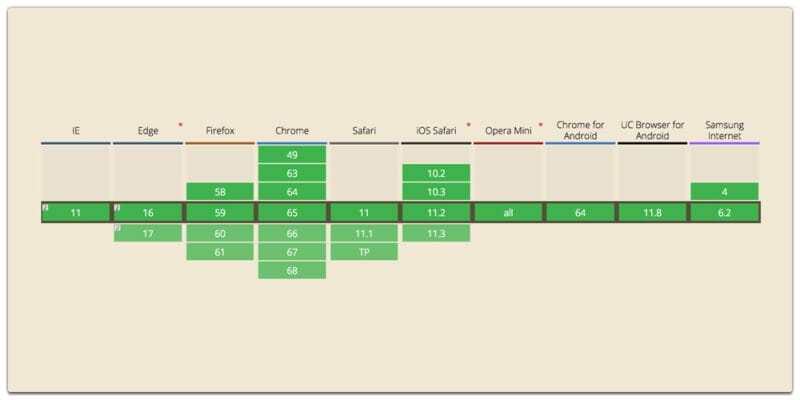This screenshot has width=800, height=400.
Task: Click the red asterisk beside Edge header
Action: click(180, 125)
